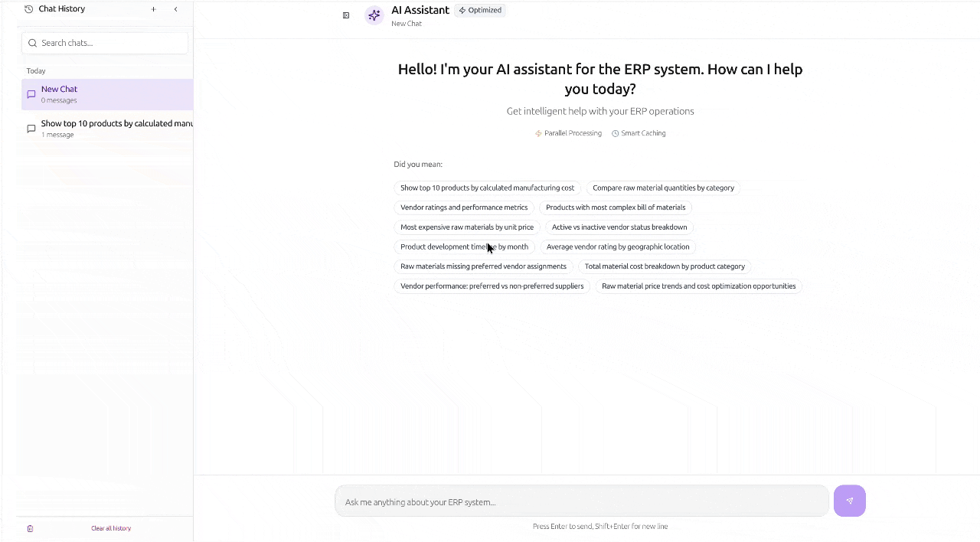980x542 pixels.
Task: Choose 'Show top 10 products by calculated manufacturing cost'
Action: 487,188
